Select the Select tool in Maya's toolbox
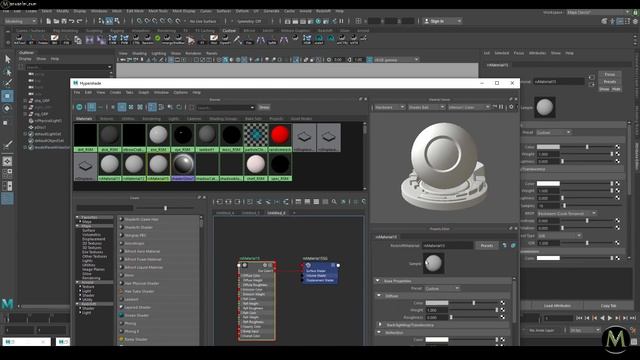Image resolution: width=640 pixels, height=360 pixels. 7,59
